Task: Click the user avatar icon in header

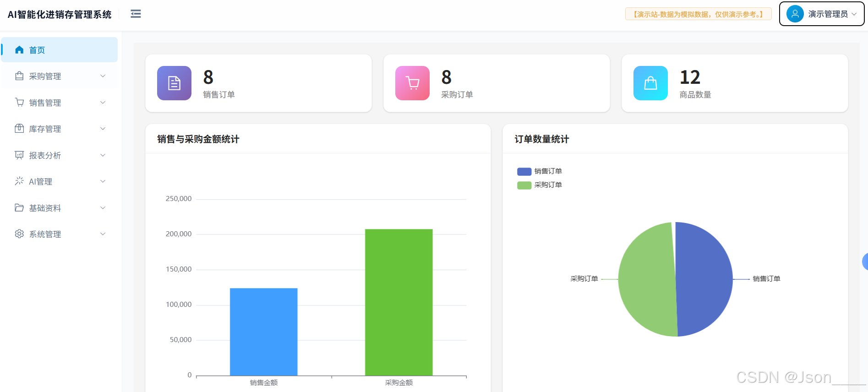Action: 795,14
